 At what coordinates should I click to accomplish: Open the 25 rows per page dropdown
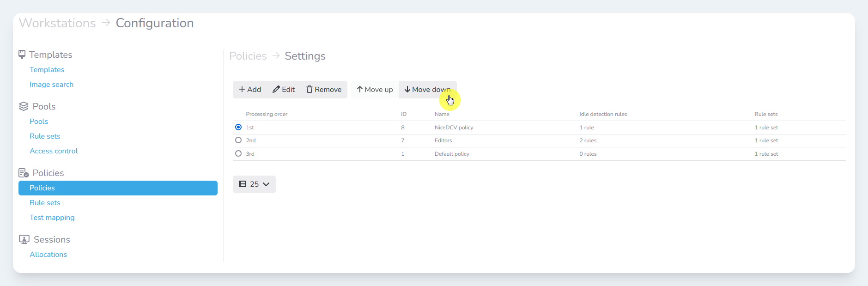pos(254,184)
